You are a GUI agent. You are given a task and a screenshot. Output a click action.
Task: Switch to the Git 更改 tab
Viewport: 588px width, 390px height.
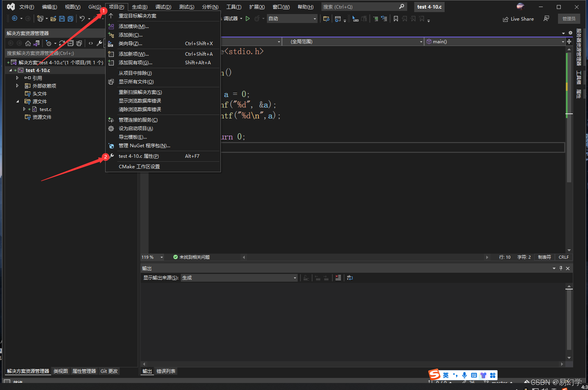tap(109, 371)
